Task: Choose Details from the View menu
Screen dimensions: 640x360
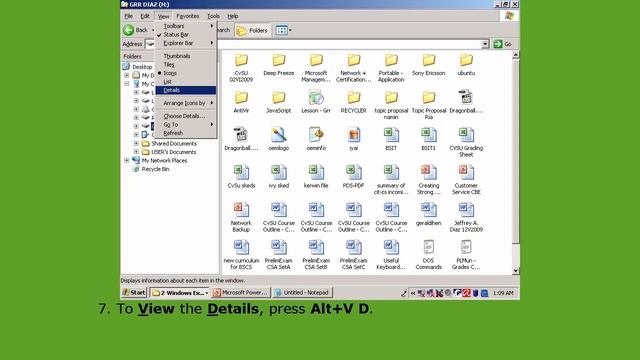Action: pyautogui.click(x=186, y=90)
